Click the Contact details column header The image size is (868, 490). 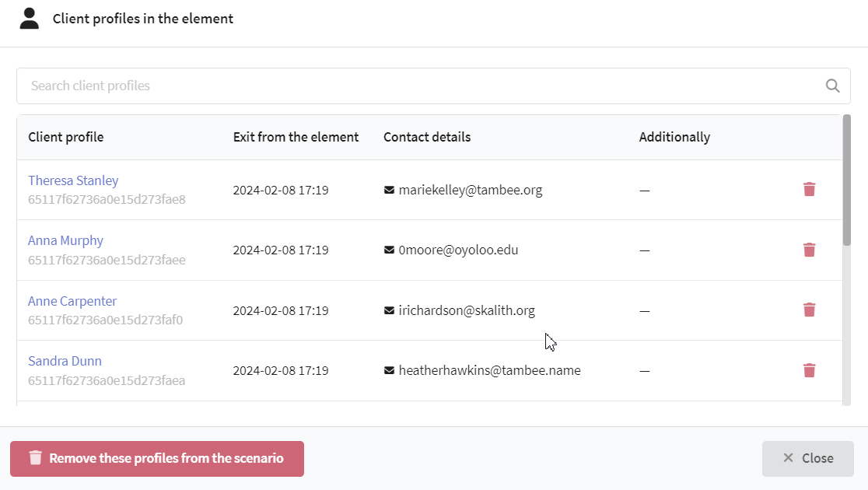[427, 138]
